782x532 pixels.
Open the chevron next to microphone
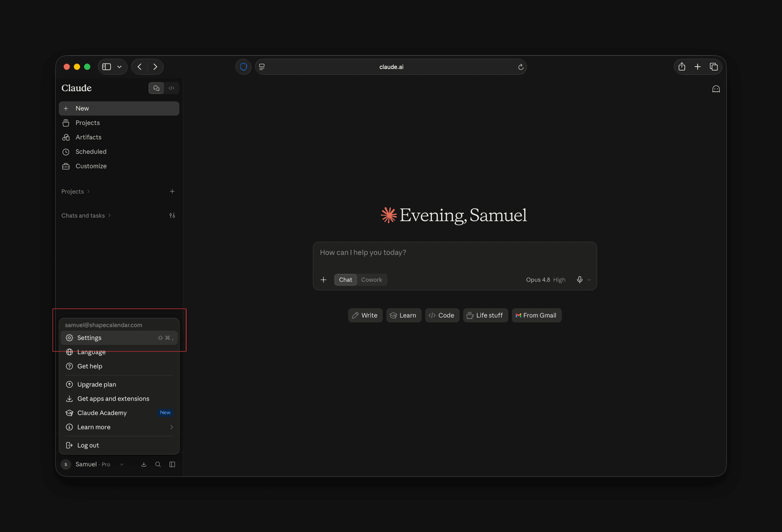(x=589, y=280)
